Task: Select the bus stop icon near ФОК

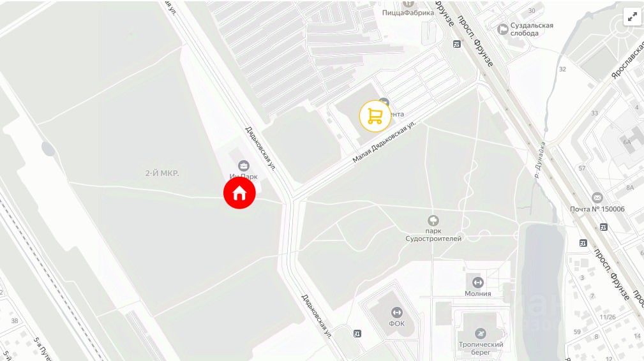Action: 357,334
